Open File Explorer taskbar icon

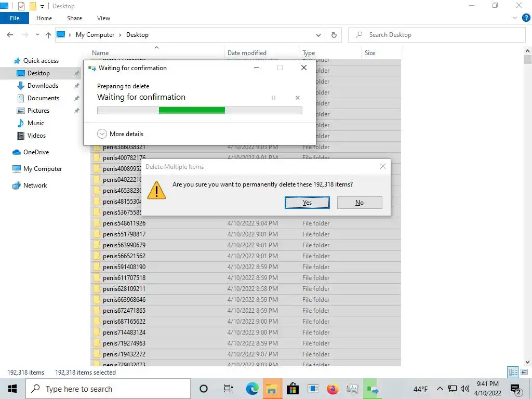pyautogui.click(x=272, y=389)
